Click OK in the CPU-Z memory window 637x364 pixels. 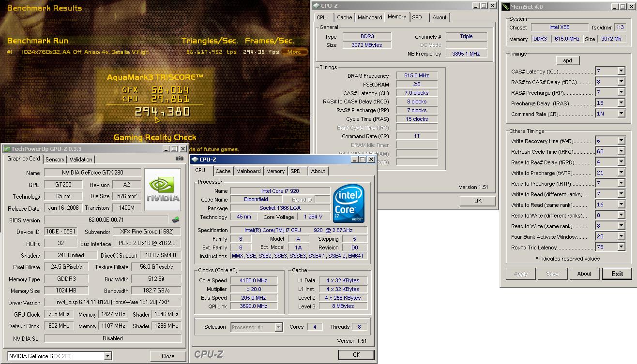[478, 201]
